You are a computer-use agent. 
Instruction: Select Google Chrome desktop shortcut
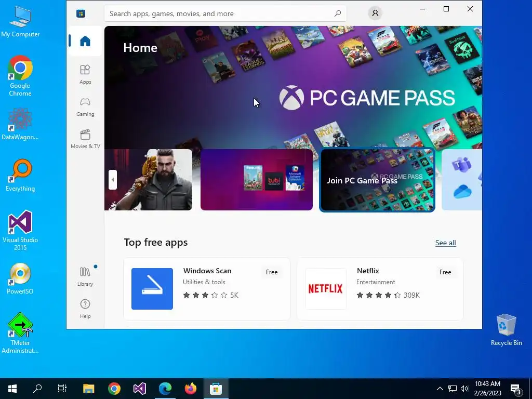tap(20, 76)
